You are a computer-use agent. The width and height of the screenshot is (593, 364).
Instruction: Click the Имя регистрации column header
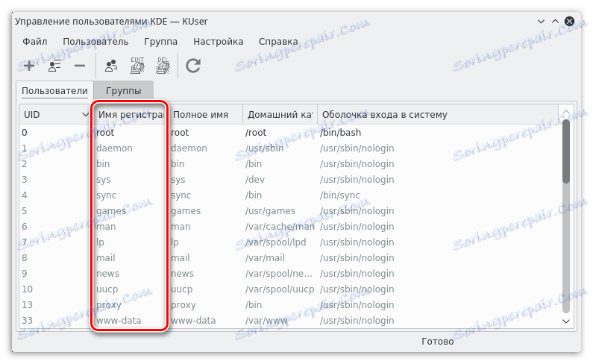pos(130,114)
